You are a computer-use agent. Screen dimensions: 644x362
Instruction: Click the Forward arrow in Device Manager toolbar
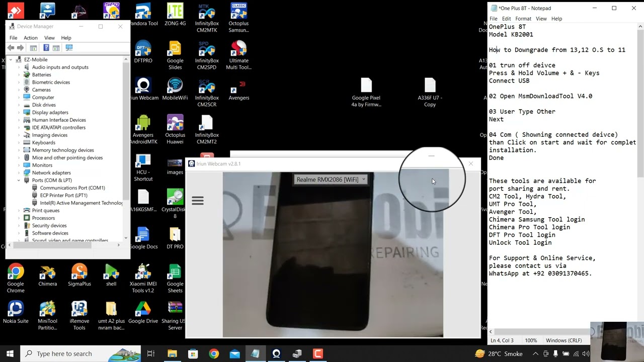click(20, 48)
